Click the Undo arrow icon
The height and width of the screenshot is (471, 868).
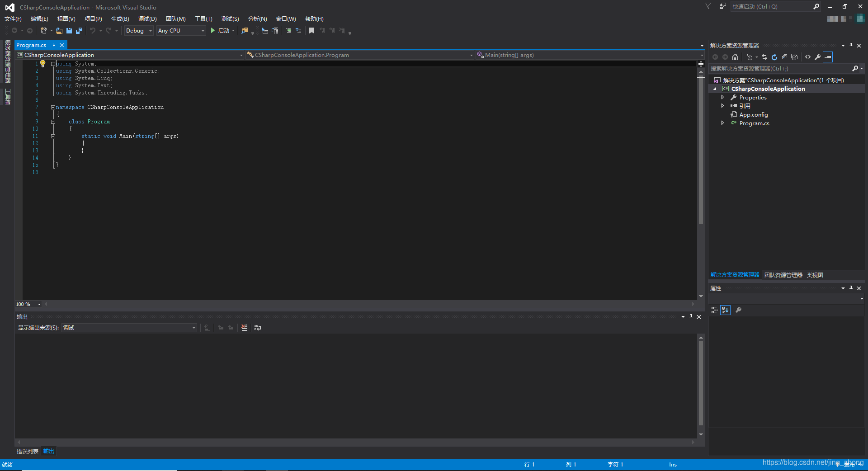click(x=93, y=31)
